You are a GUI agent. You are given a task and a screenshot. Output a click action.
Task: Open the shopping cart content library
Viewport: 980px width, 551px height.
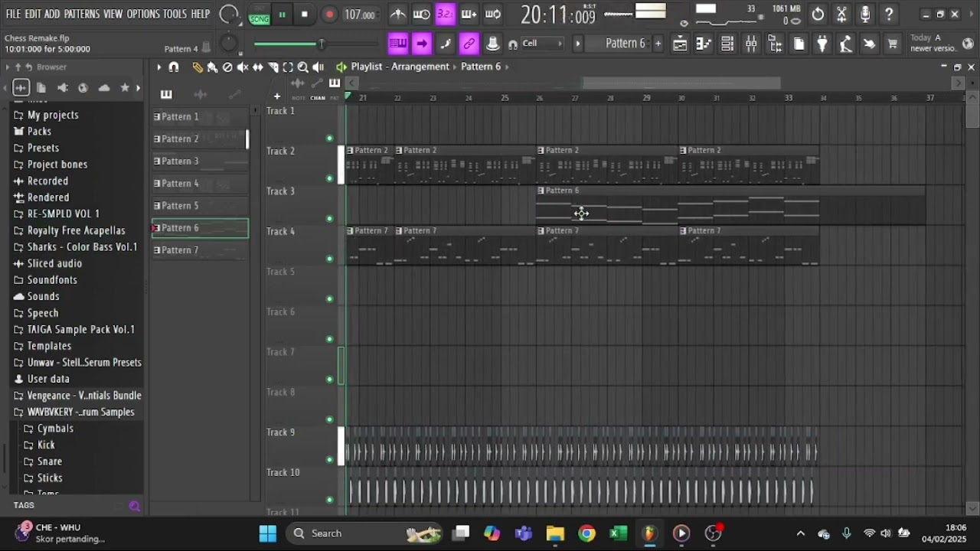click(x=893, y=44)
